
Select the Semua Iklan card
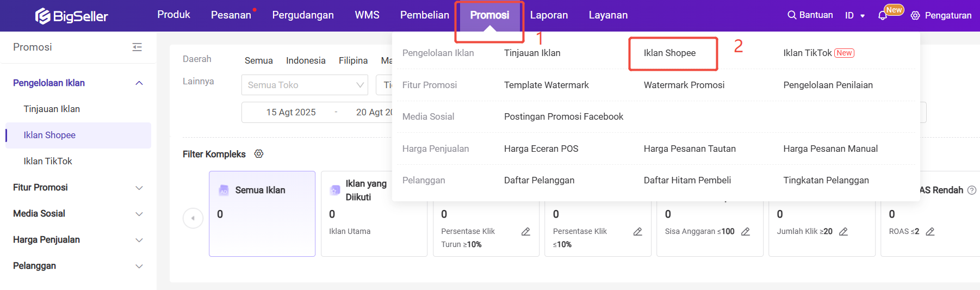(262, 214)
